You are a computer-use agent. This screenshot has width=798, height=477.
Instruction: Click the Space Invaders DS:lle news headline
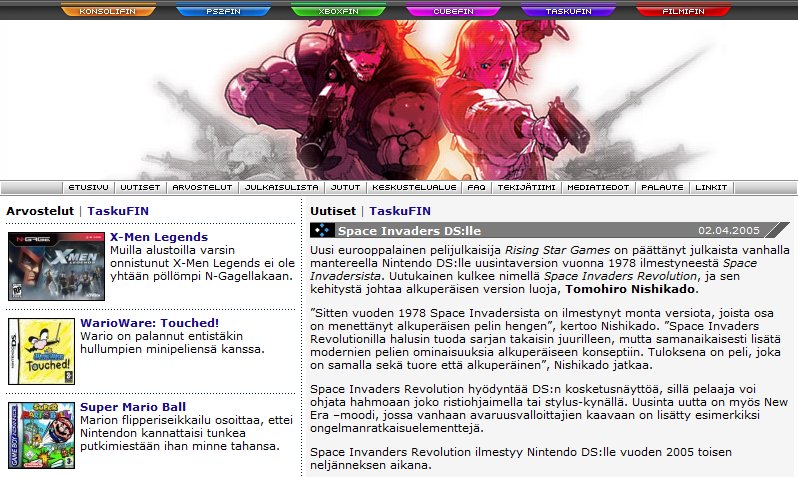click(x=409, y=231)
